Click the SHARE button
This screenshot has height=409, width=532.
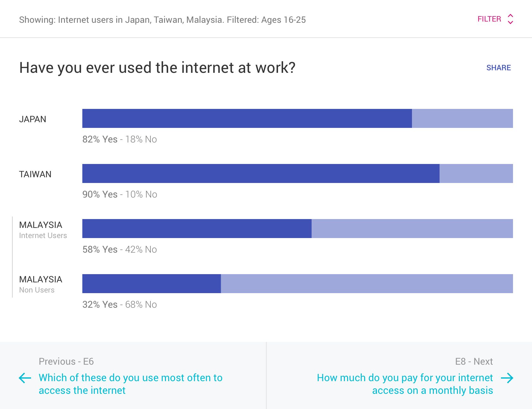click(x=498, y=68)
